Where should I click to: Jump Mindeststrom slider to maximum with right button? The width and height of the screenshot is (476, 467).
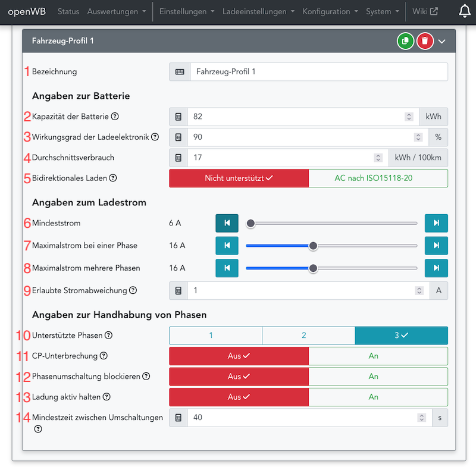coord(436,223)
